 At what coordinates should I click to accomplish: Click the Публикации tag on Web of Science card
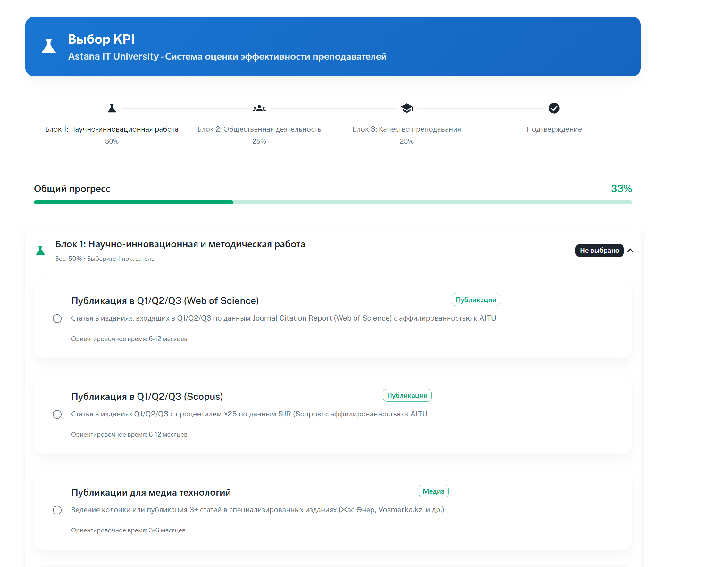point(476,300)
